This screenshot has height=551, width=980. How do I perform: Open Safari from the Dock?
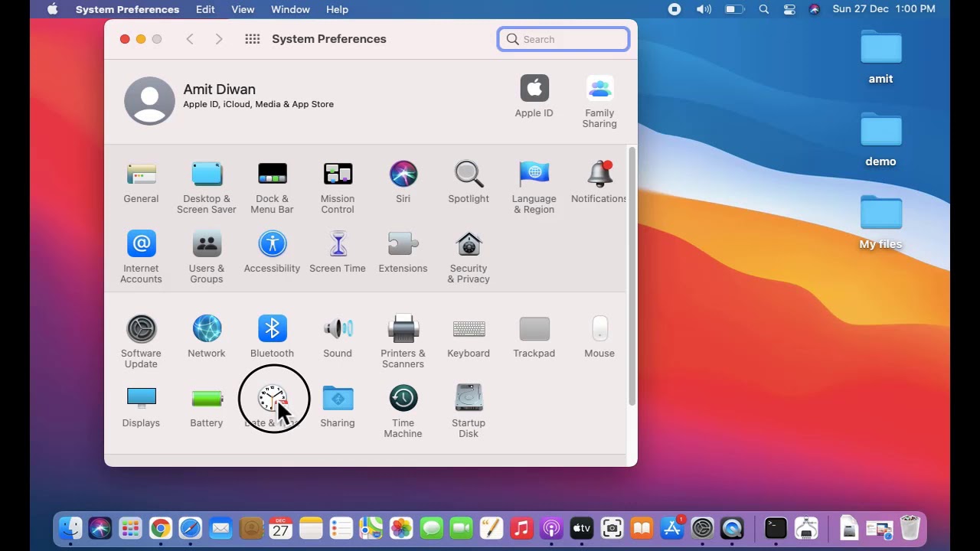tap(190, 528)
